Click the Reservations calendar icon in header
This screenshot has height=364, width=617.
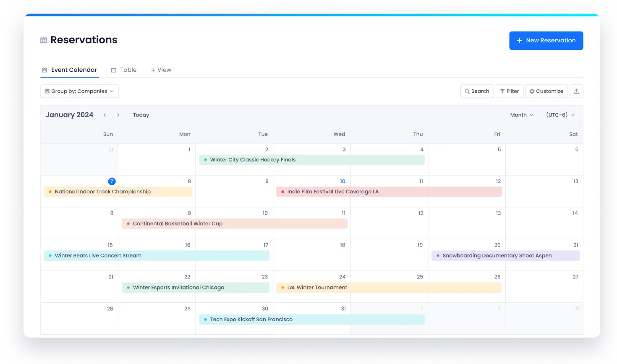(44, 40)
